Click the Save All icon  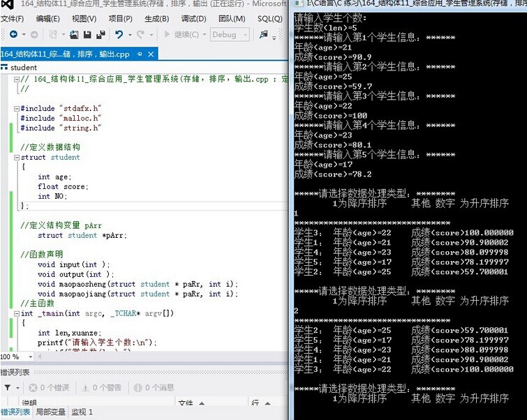click(102, 34)
